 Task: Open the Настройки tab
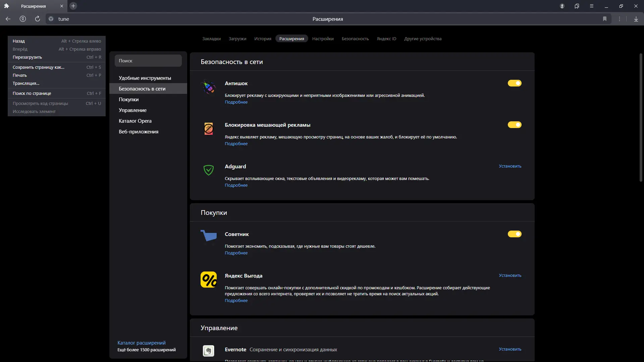(x=323, y=39)
